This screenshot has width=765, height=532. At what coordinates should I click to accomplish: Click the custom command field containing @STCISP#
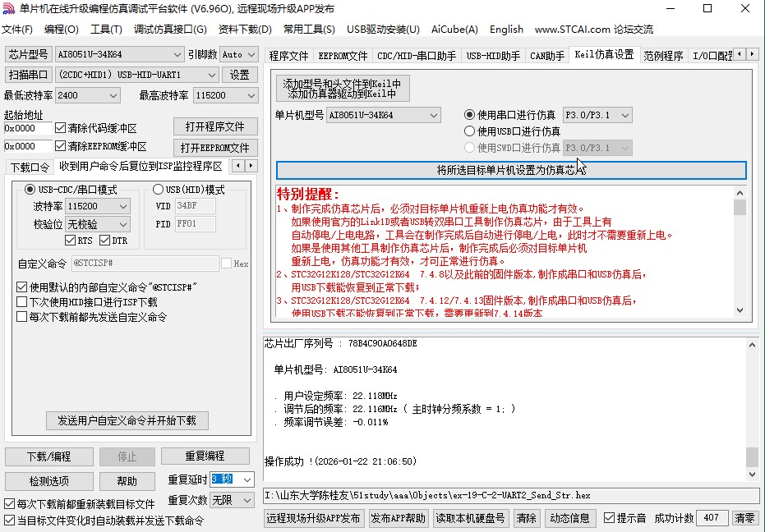click(x=144, y=263)
